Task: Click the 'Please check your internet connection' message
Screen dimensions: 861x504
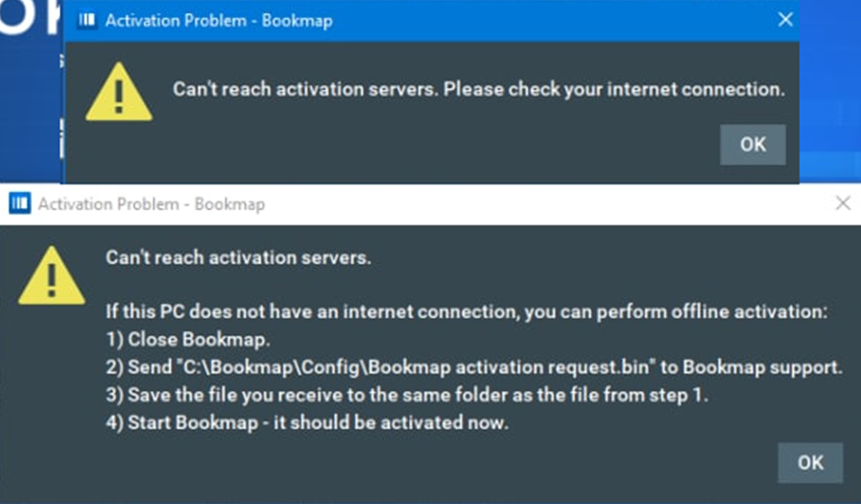Action: (x=614, y=89)
